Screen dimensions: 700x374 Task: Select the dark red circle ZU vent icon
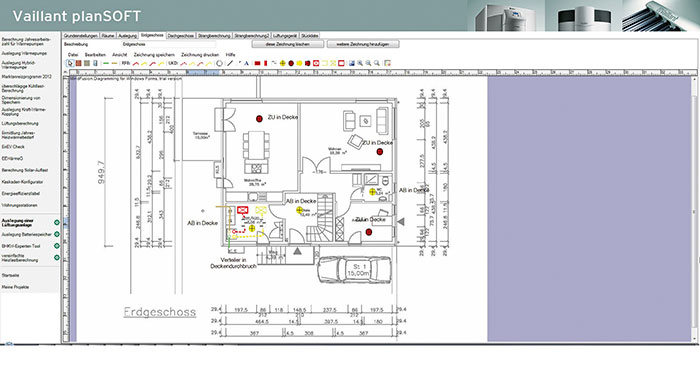click(291, 63)
